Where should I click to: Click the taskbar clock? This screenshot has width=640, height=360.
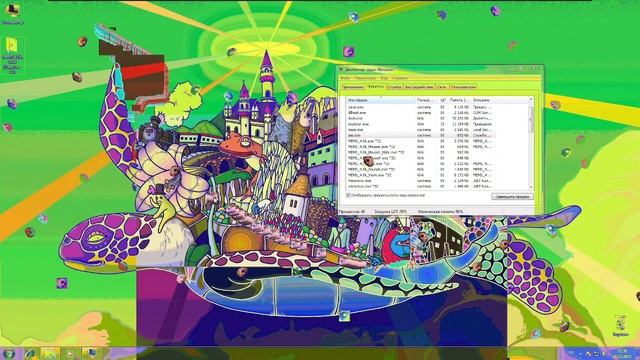pos(622,353)
